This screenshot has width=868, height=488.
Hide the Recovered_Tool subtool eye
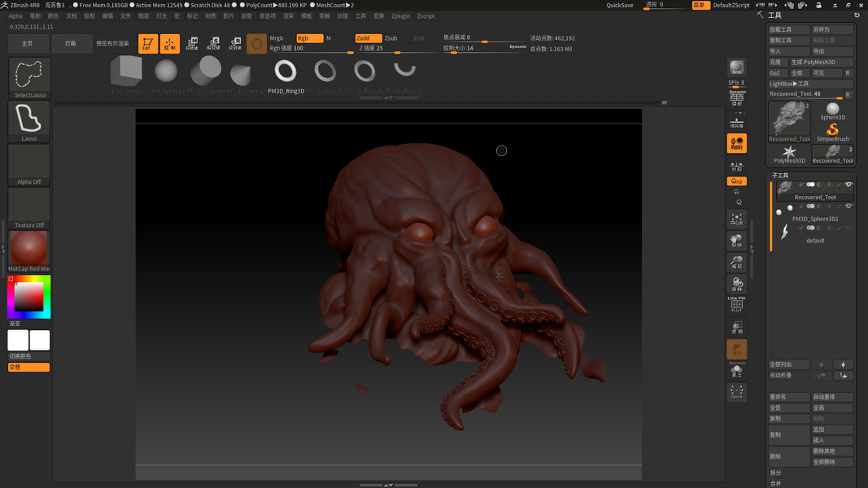848,185
